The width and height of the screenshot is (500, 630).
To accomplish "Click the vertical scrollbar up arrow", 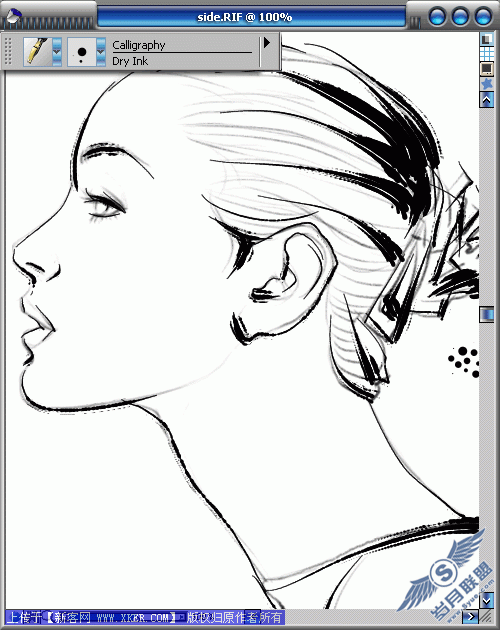I will click(x=487, y=100).
